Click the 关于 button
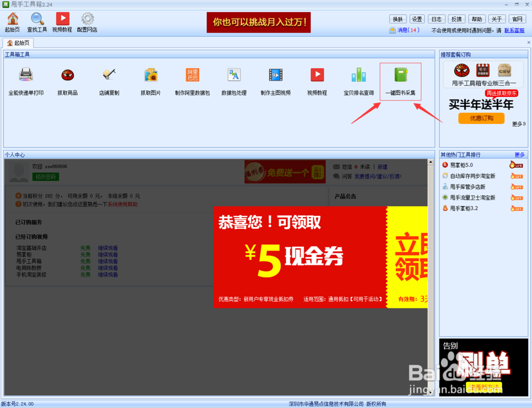This screenshot has height=408, width=532. tap(497, 19)
